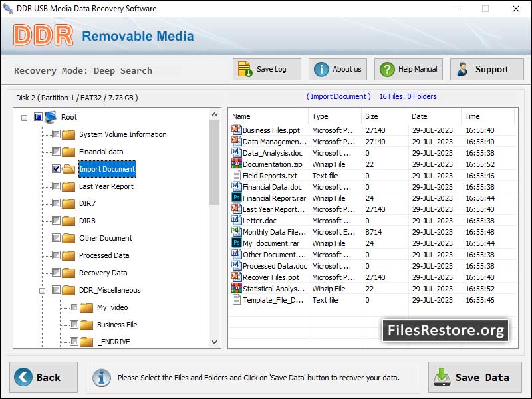The width and height of the screenshot is (532, 399).
Task: Check the Financial data folder checkbox
Action: (x=57, y=152)
